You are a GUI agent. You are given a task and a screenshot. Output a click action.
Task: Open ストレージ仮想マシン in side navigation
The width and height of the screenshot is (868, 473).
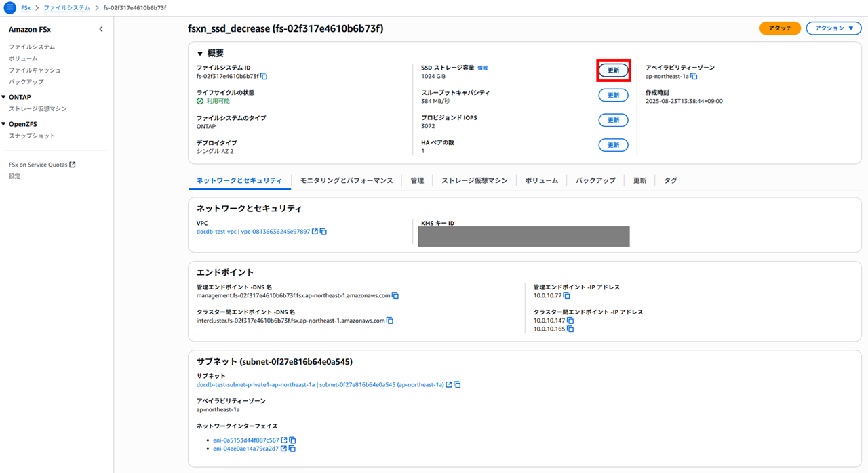point(38,108)
